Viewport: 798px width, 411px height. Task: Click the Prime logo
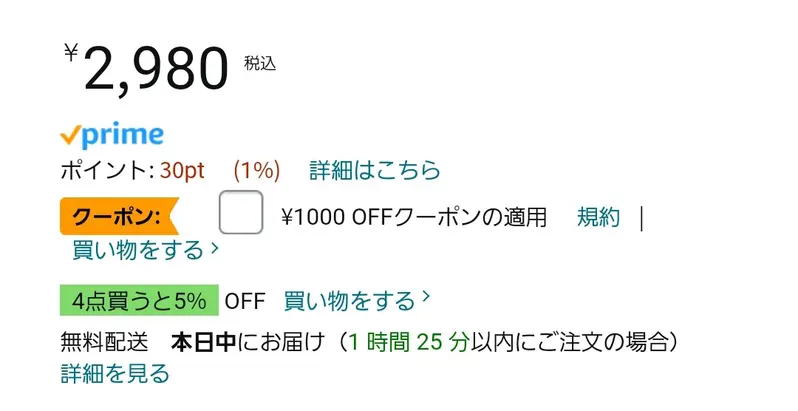pos(112,135)
